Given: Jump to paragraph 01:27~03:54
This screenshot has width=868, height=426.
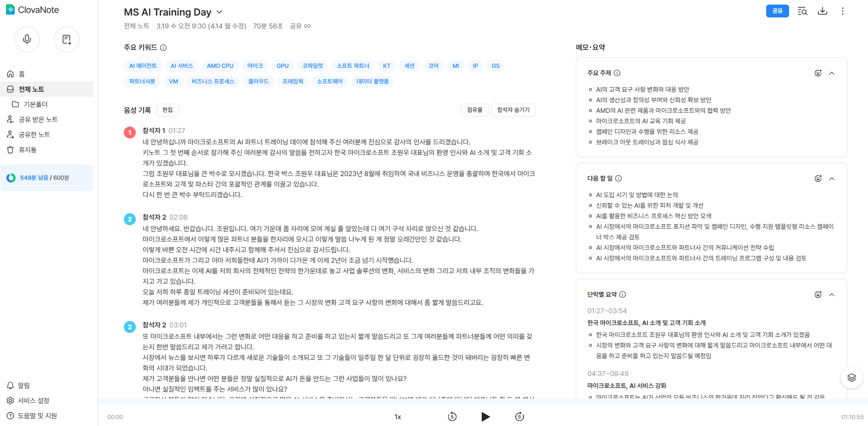Looking at the screenshot, I should click(x=607, y=311).
